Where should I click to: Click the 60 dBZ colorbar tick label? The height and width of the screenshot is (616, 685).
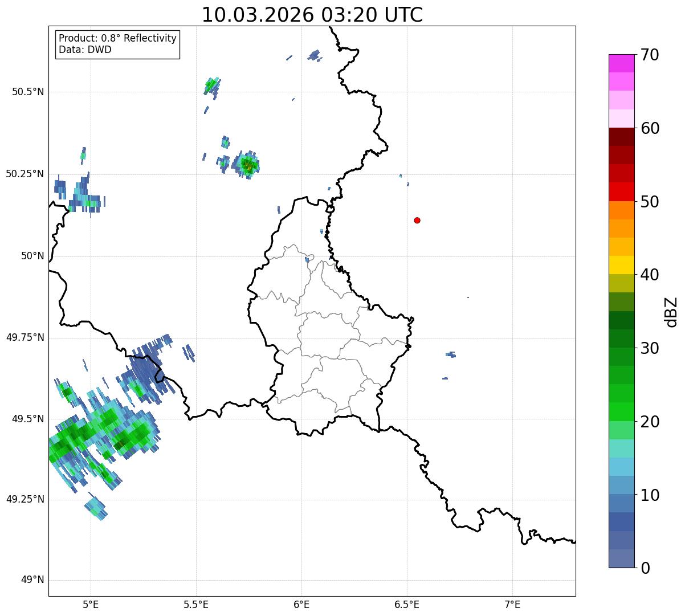click(x=650, y=128)
